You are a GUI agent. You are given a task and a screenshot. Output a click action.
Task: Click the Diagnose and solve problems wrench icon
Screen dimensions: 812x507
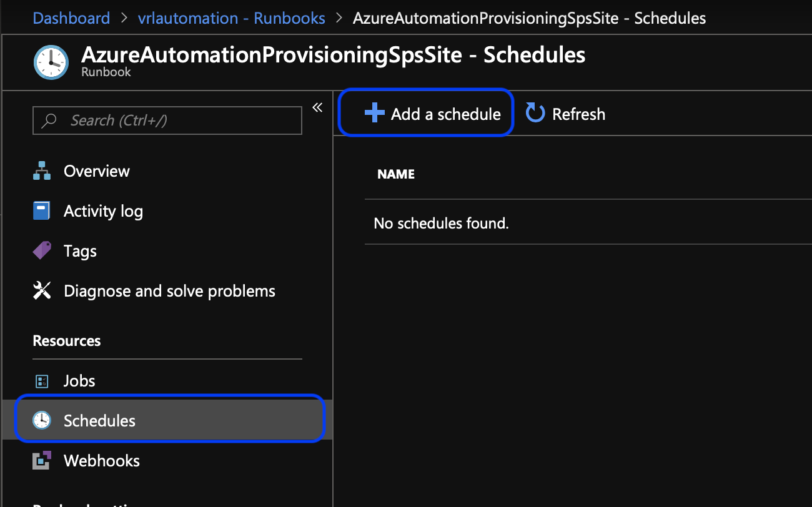(42, 291)
